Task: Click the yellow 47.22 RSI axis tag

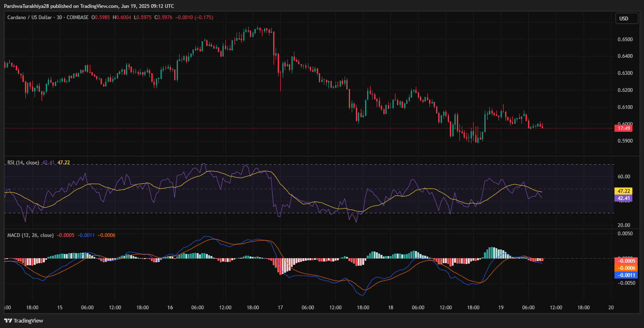Action: click(x=624, y=191)
